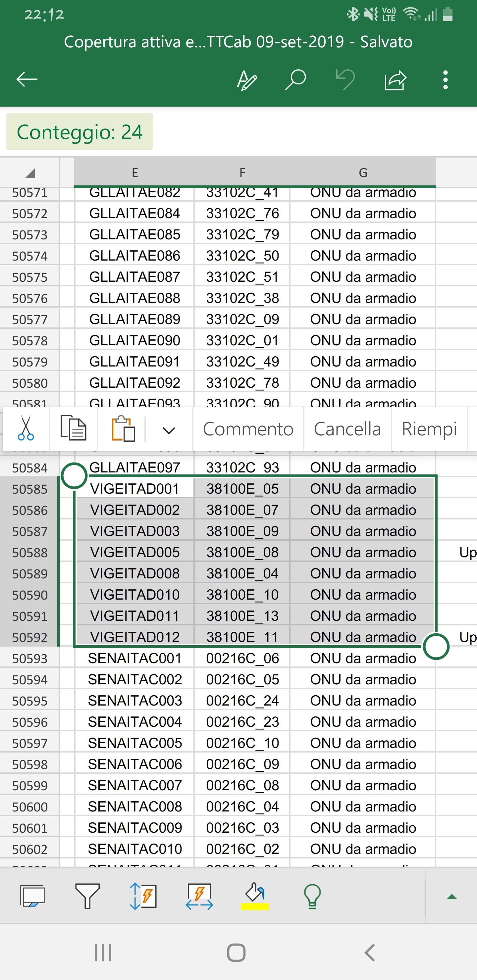
Task: Open the search magnifier
Action: (x=295, y=79)
